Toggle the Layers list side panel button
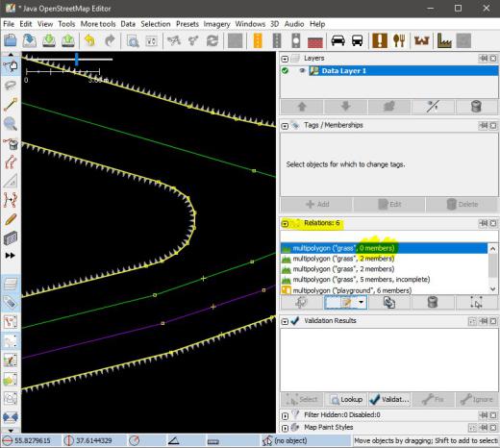Screen dimensions: 500x448 [11, 284]
